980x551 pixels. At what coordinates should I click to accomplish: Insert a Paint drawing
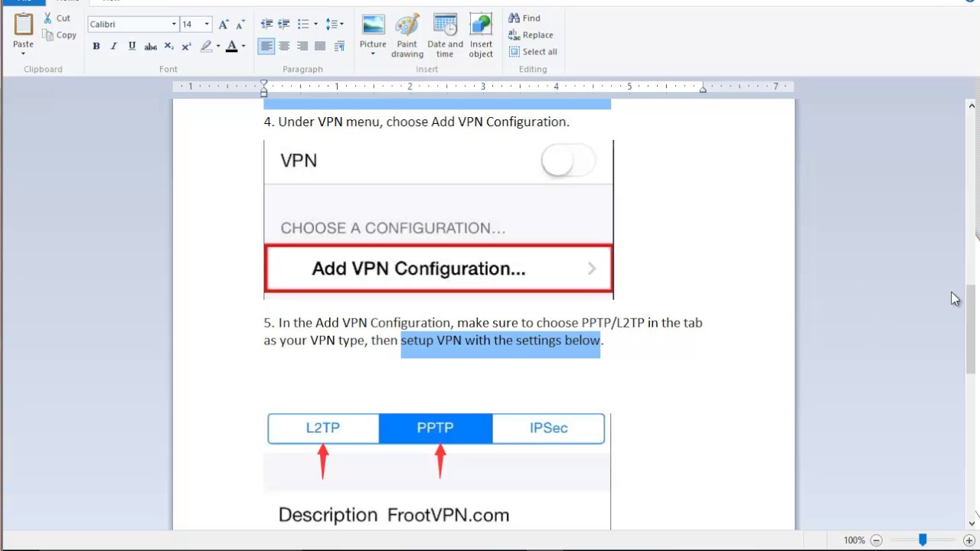(x=407, y=35)
